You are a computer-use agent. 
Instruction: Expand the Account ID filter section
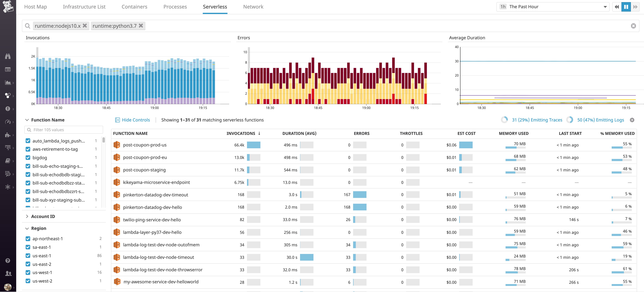(27, 216)
